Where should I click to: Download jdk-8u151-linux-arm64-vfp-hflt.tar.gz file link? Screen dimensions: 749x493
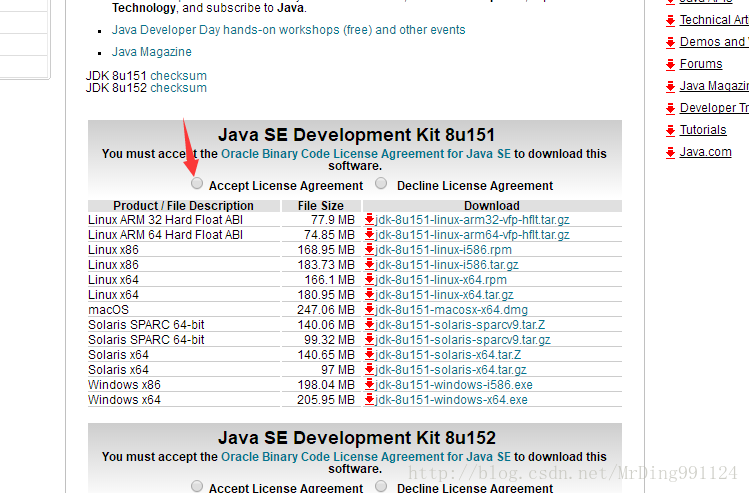click(472, 235)
